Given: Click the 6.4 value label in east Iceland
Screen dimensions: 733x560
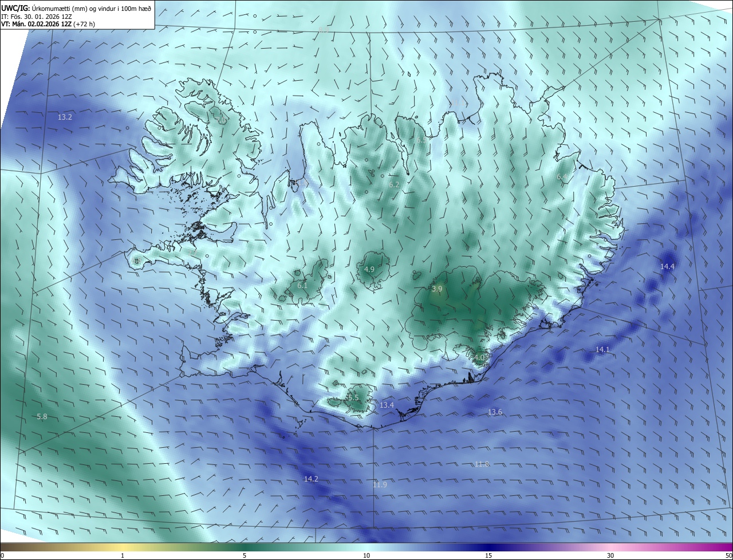Looking at the screenshot, I should tap(562, 177).
